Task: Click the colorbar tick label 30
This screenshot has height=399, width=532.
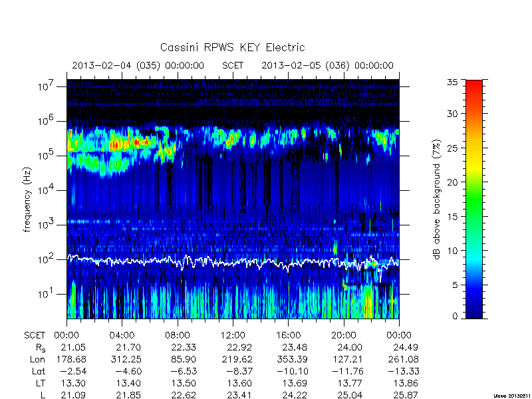Action: 452,114
